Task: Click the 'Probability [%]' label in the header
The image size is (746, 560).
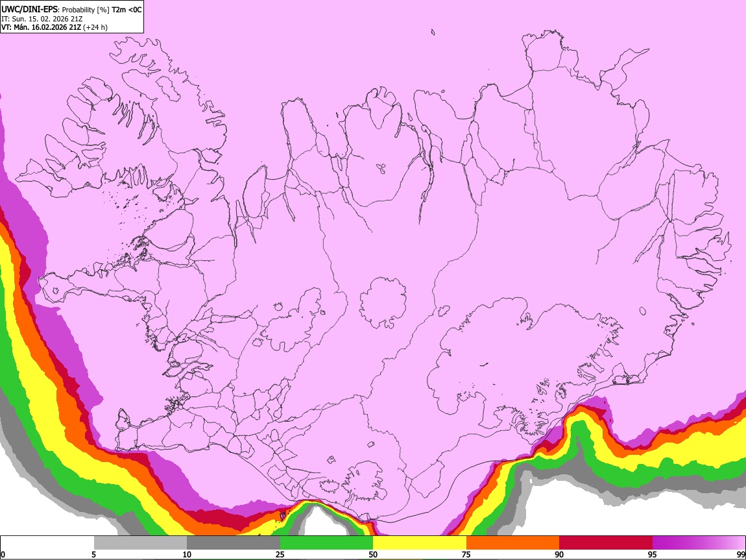Action: [x=86, y=10]
